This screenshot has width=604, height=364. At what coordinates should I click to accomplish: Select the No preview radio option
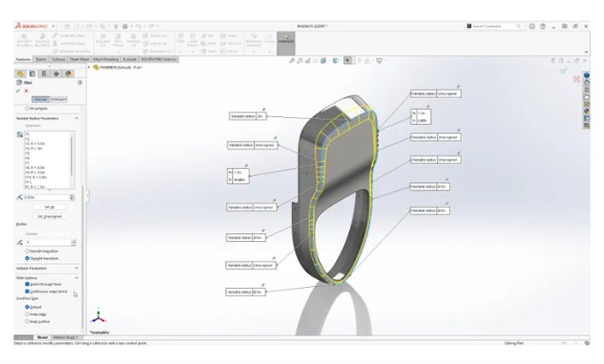[27, 109]
